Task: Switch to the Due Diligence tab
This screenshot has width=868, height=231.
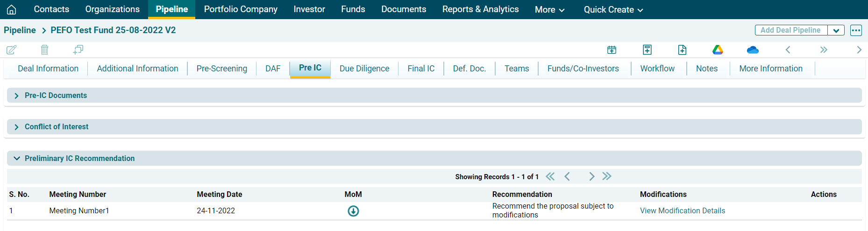Action: point(364,69)
